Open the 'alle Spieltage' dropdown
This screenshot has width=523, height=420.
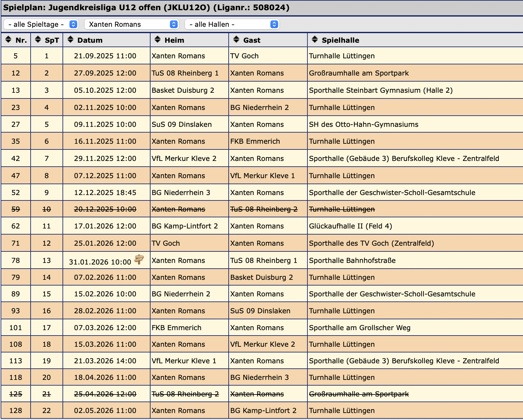41,24
